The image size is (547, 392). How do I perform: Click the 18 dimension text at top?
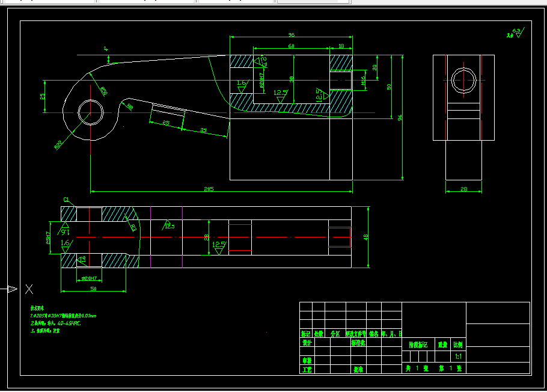coord(341,46)
